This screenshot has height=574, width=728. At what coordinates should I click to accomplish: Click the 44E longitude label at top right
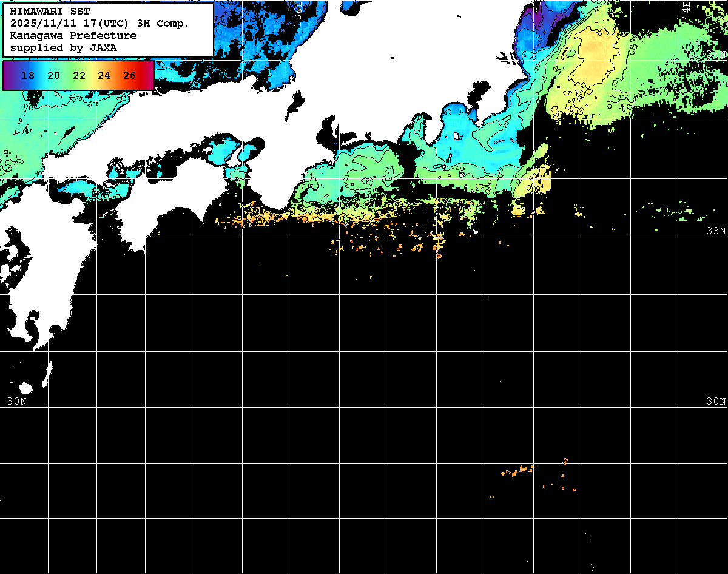686,11
